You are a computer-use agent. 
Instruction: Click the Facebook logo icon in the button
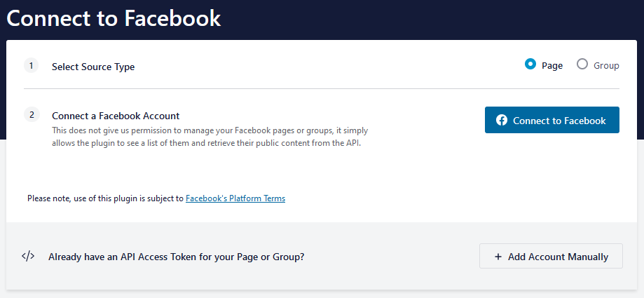(502, 120)
